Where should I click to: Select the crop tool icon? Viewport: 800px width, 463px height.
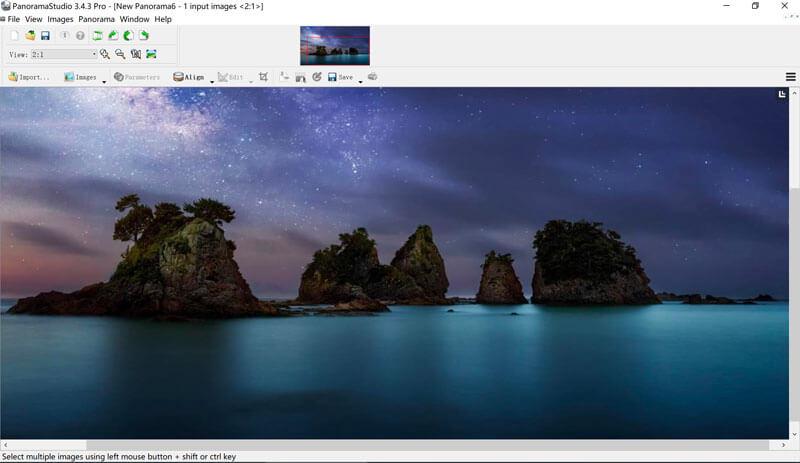coord(263,77)
